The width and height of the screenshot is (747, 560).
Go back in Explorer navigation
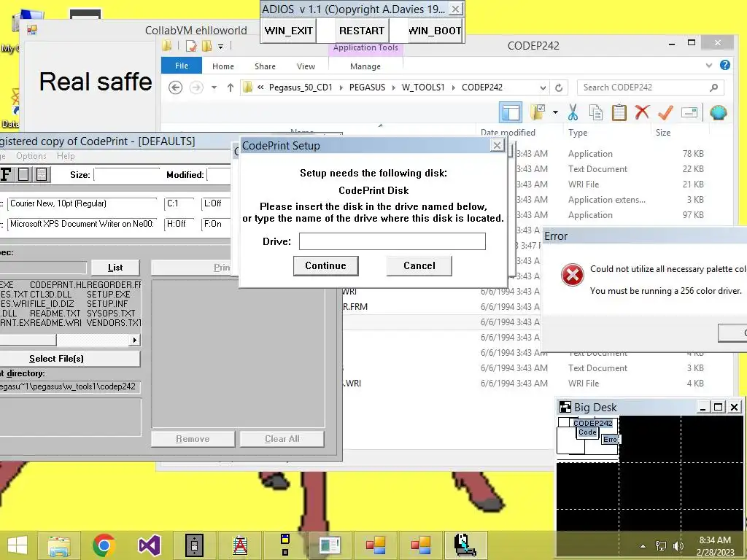coord(175,87)
